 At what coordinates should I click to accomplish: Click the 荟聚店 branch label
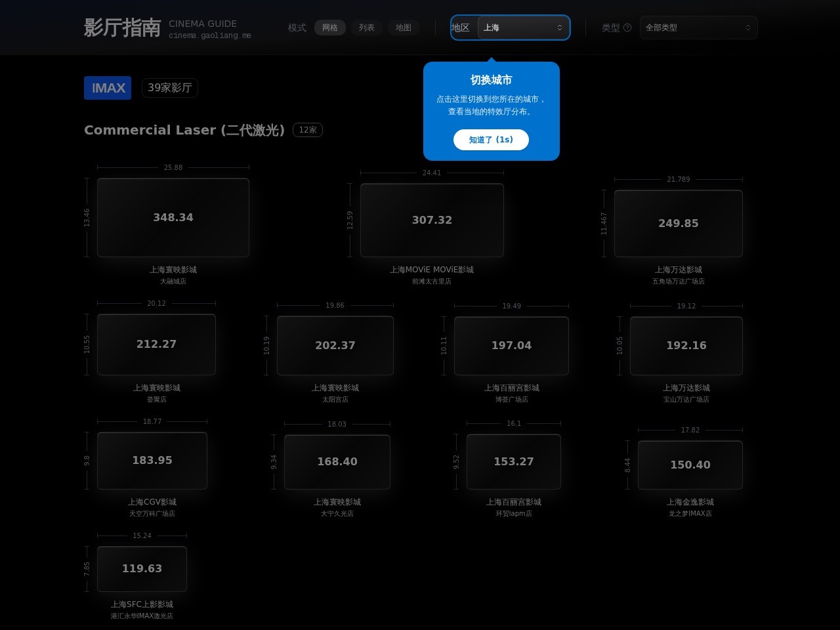pyautogui.click(x=156, y=400)
